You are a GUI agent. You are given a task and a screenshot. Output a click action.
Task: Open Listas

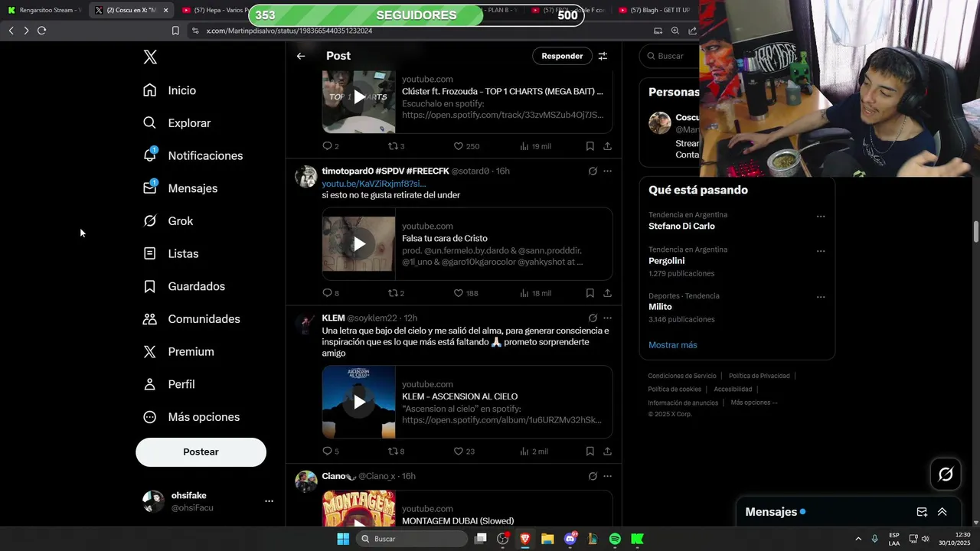tap(170, 253)
